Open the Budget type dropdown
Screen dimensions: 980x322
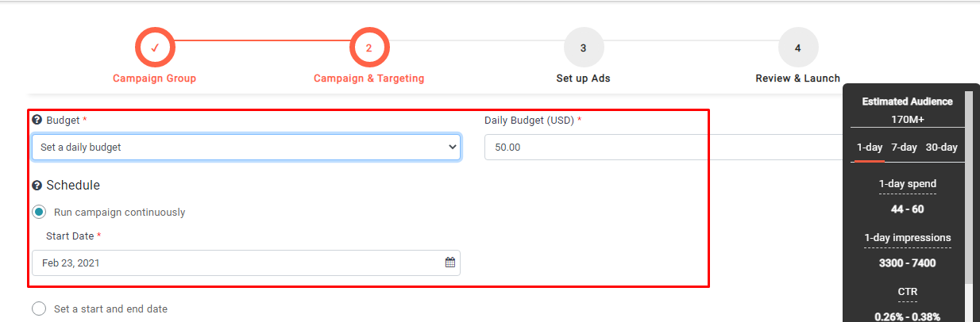(246, 147)
